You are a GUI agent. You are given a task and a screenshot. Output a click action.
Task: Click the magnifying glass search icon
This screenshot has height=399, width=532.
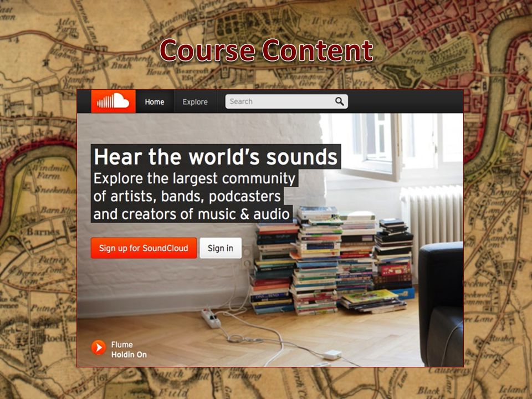339,101
